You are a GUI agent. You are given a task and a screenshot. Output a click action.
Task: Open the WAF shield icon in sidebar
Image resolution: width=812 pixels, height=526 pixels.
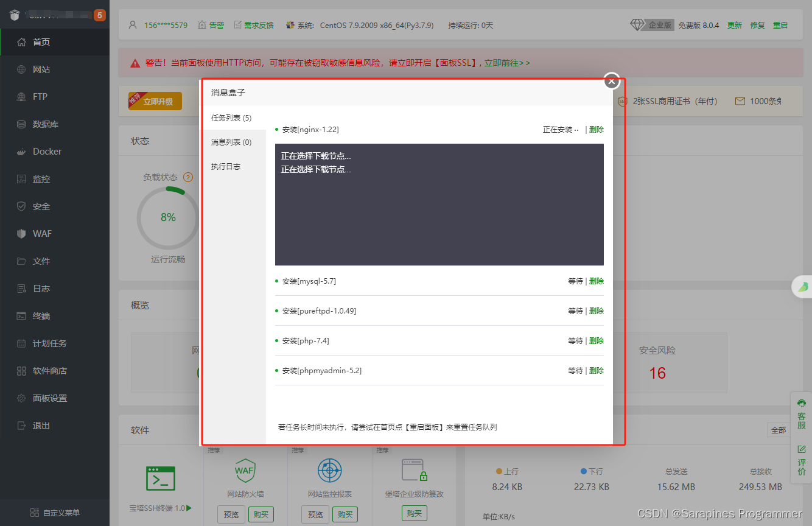(22, 234)
